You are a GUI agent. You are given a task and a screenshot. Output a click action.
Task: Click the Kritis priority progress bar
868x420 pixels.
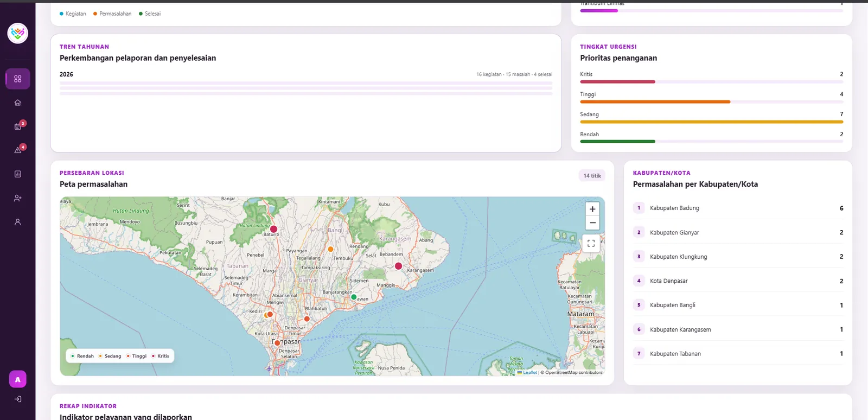pos(711,82)
